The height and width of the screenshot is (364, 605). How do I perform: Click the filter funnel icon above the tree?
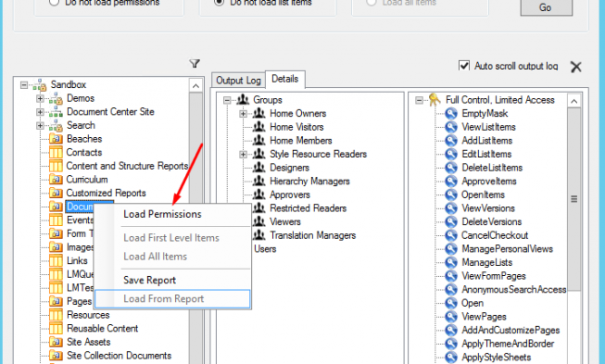click(195, 63)
